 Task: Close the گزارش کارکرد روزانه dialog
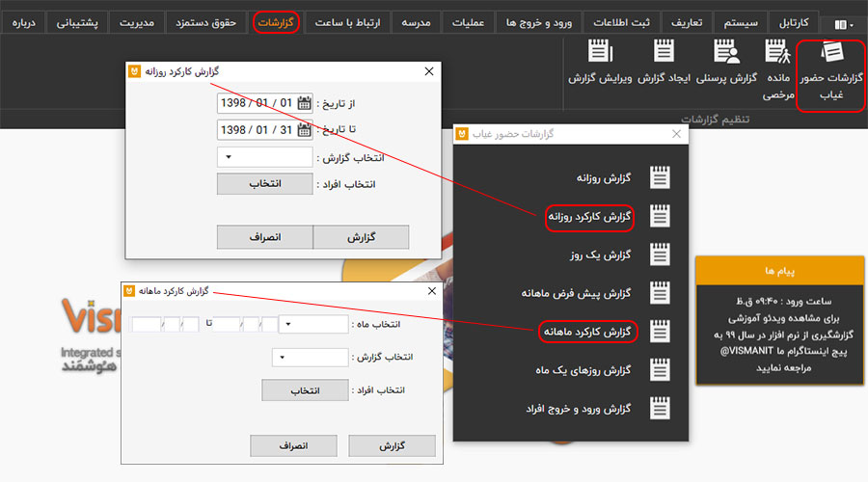click(x=429, y=71)
